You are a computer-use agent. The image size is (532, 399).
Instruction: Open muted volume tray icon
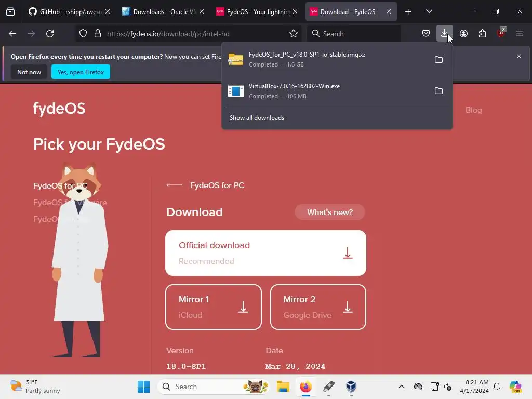(x=448, y=387)
